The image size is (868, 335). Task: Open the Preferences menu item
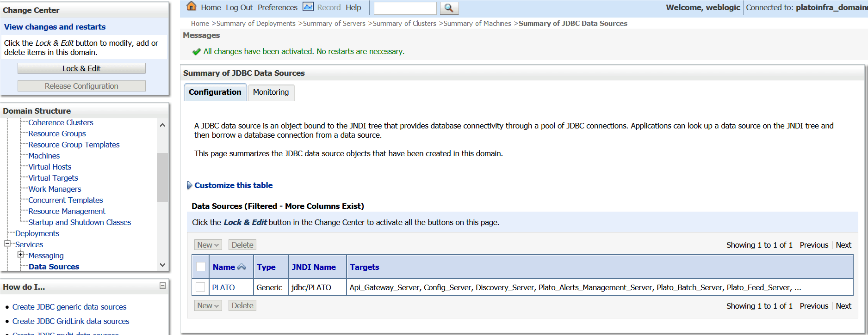[x=277, y=7]
